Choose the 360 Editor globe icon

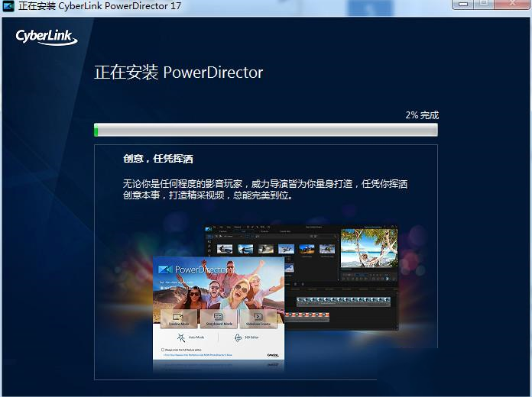click(x=238, y=337)
